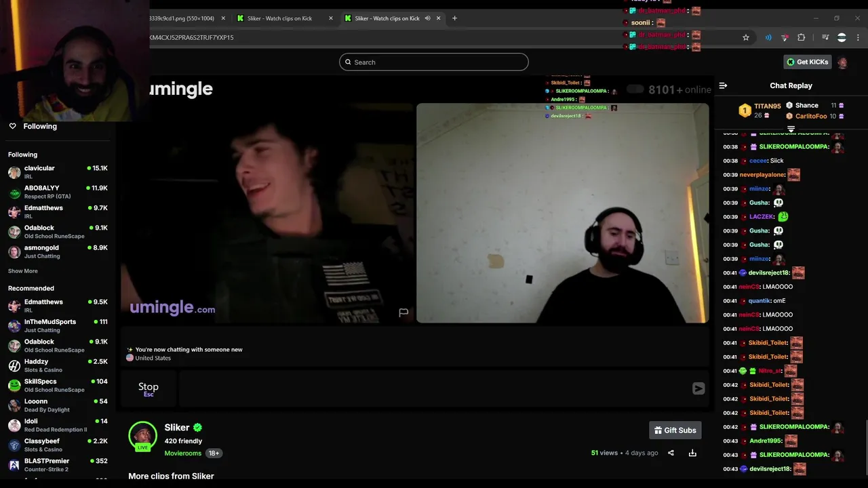Image resolution: width=868 pixels, height=488 pixels.
Task: Open BLASTPremier Counter-Strike 2 channel
Action: pos(58,464)
